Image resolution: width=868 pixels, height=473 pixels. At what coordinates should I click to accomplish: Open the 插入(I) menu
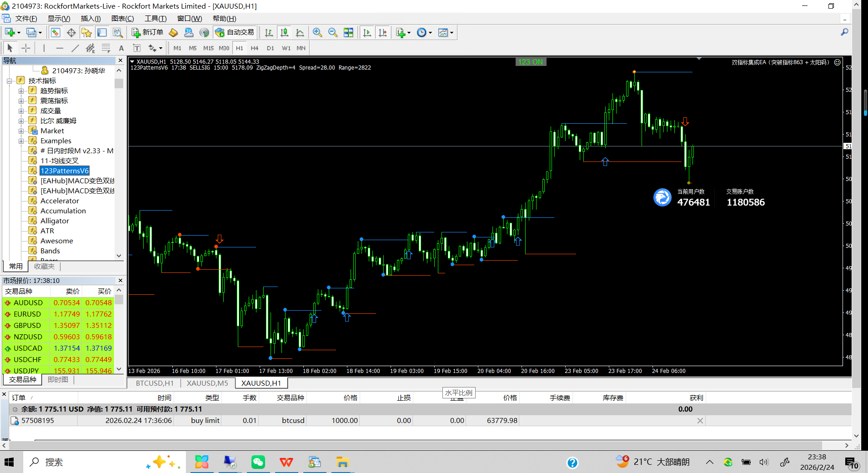coord(90,19)
